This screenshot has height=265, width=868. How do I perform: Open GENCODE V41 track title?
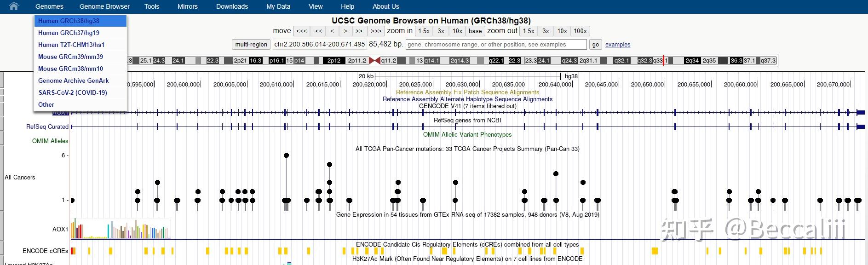point(467,106)
